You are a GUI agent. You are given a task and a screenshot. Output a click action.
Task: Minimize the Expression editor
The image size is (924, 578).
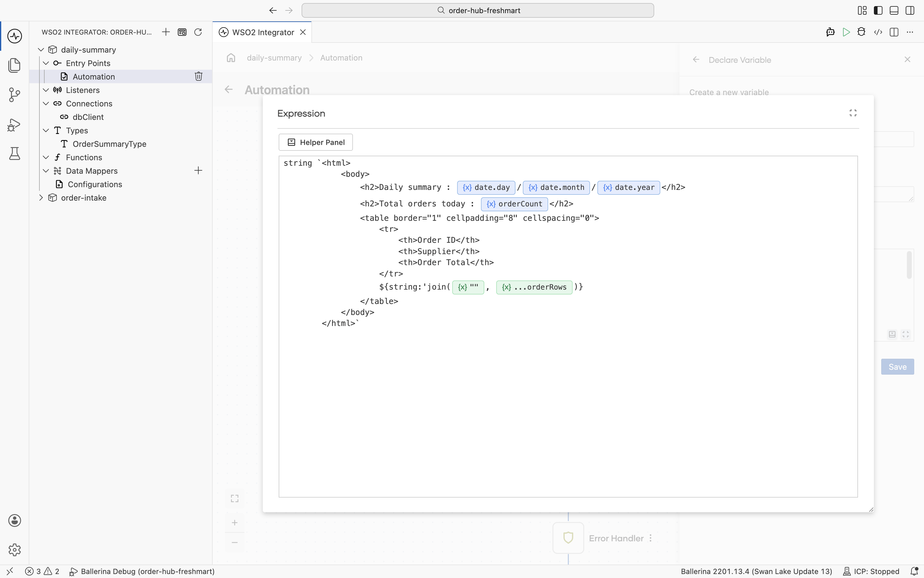(853, 113)
